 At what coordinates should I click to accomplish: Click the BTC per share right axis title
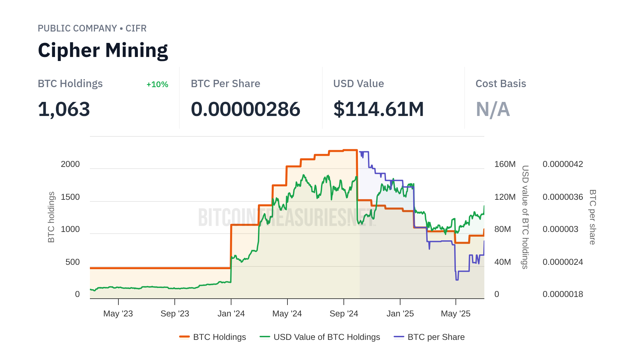(593, 217)
